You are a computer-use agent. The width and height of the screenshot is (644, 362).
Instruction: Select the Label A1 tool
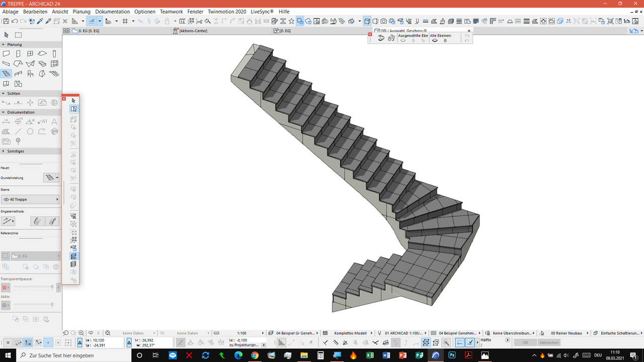[42, 122]
